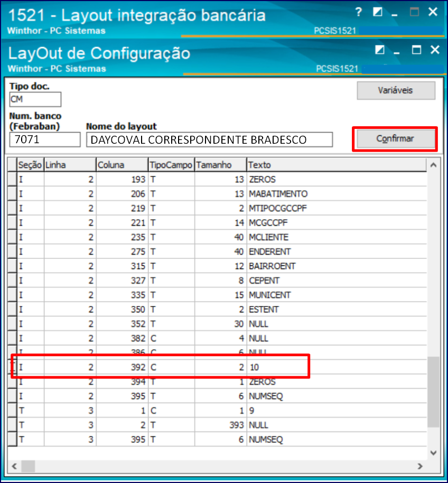Select the Texto cell with value 9

tap(337, 411)
